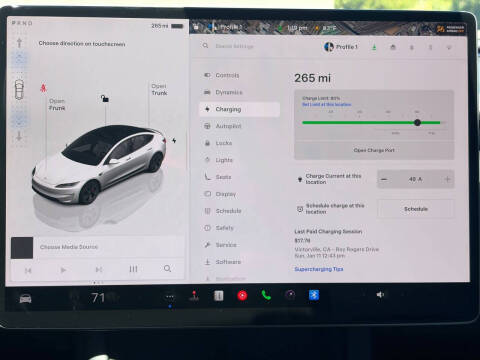Skip to previous track
480x360 pixels.
pyautogui.click(x=28, y=270)
